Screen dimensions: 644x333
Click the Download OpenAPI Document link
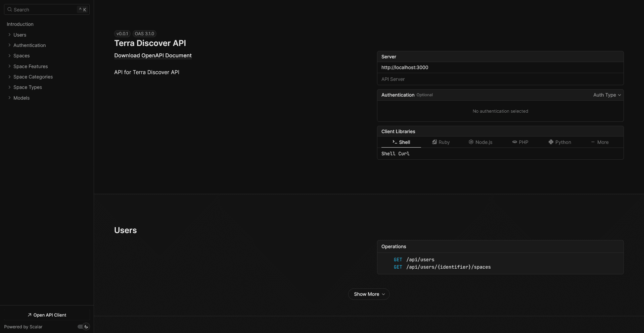(x=153, y=56)
